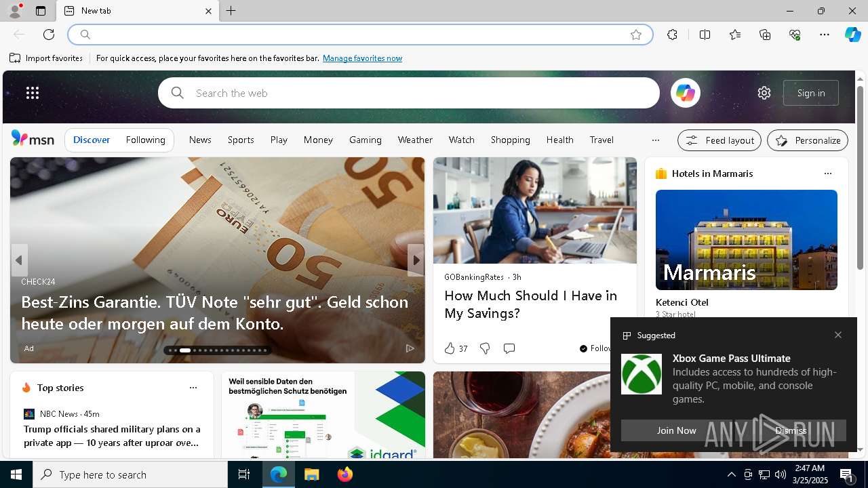The width and height of the screenshot is (868, 488).
Task: Open the Sports section
Action: (241, 140)
